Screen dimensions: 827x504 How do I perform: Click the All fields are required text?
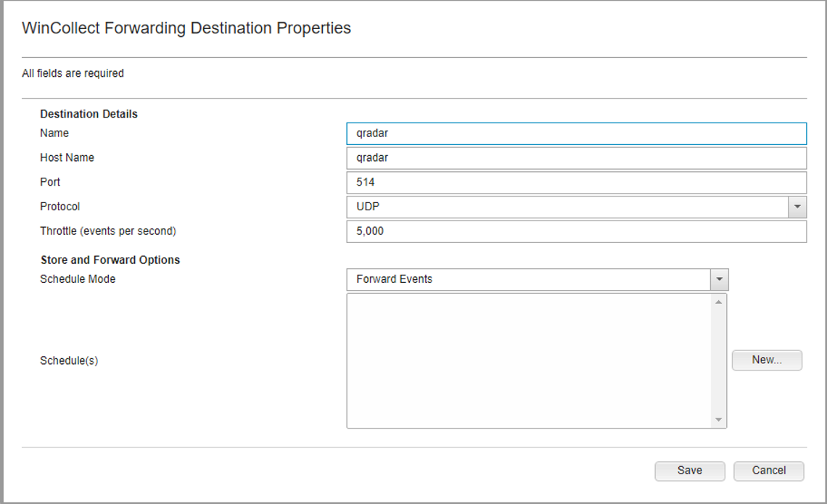[73, 73]
